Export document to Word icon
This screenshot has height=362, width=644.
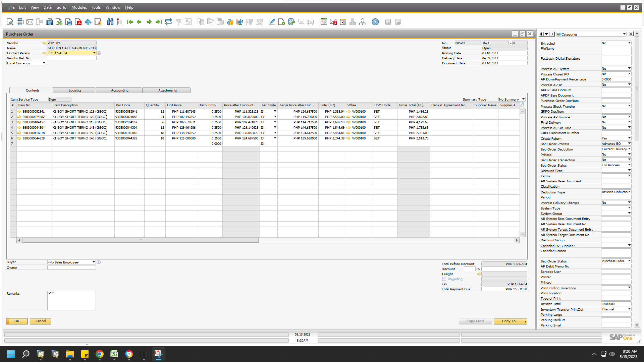69,22
